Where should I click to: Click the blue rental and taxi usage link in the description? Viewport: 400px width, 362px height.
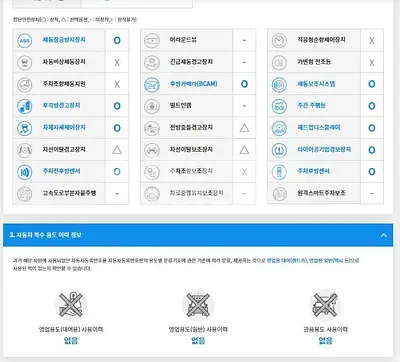308,260
